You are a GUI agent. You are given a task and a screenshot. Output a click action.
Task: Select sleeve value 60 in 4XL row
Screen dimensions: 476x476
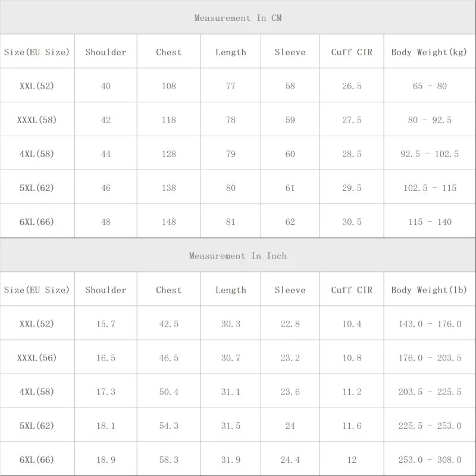pos(290,154)
